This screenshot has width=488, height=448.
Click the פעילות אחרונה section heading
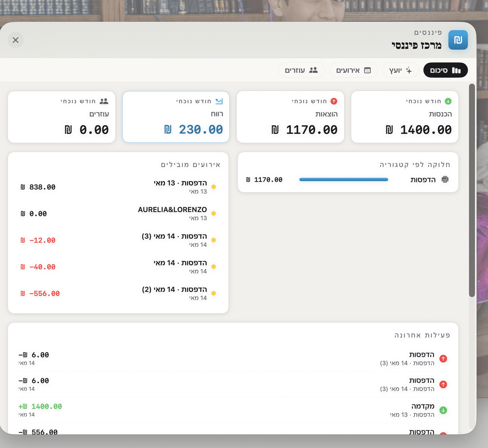422,335
